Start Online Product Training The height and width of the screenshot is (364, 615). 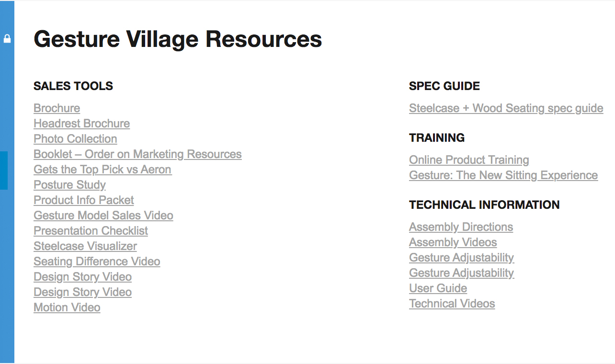pos(469,160)
